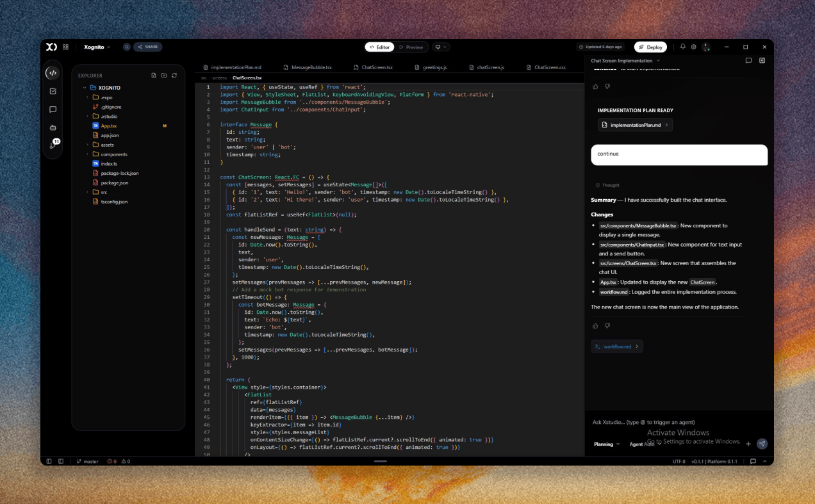Check the Thought checkbox in the chat panel
This screenshot has width=815, height=504.
pos(598,185)
